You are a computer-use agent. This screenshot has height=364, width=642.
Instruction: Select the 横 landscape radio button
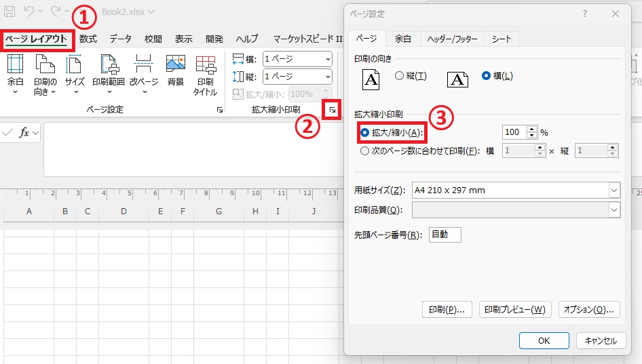[486, 76]
